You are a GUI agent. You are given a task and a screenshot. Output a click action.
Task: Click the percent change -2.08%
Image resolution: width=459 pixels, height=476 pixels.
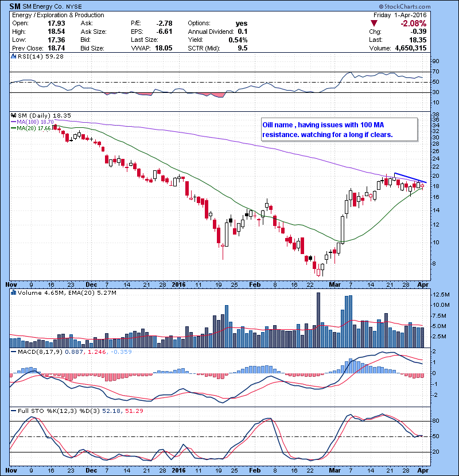coord(414,24)
